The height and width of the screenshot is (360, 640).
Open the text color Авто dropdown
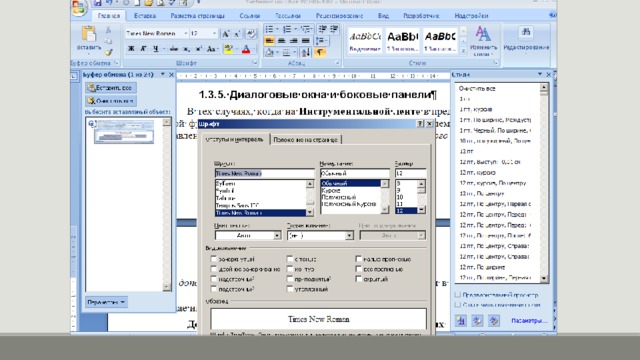click(277, 236)
